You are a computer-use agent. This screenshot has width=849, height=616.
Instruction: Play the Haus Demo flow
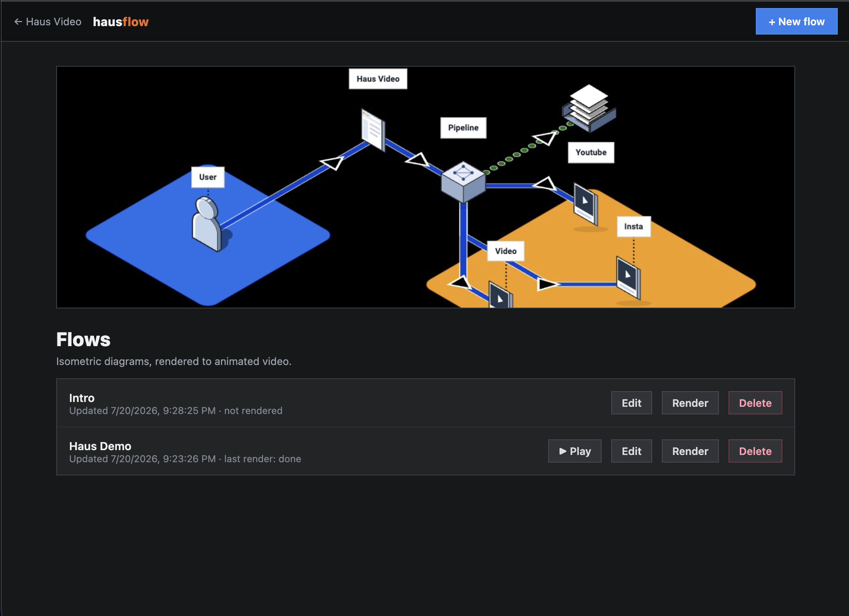coord(575,451)
